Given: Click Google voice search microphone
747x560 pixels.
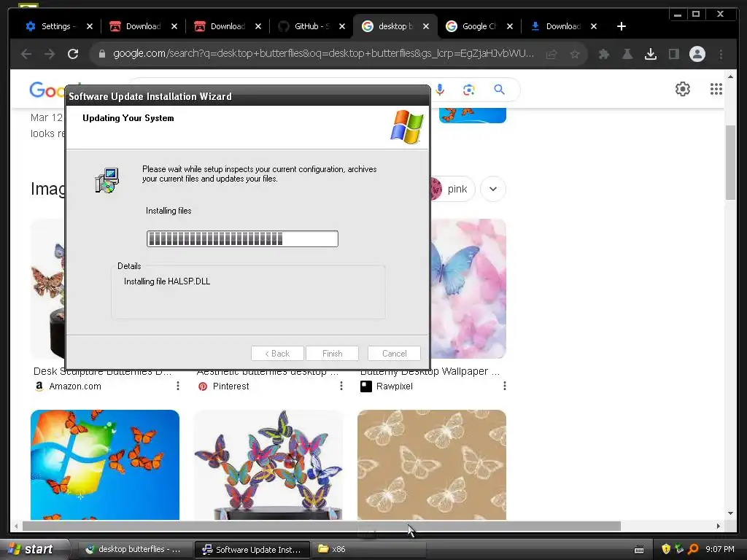Looking at the screenshot, I should (440, 90).
